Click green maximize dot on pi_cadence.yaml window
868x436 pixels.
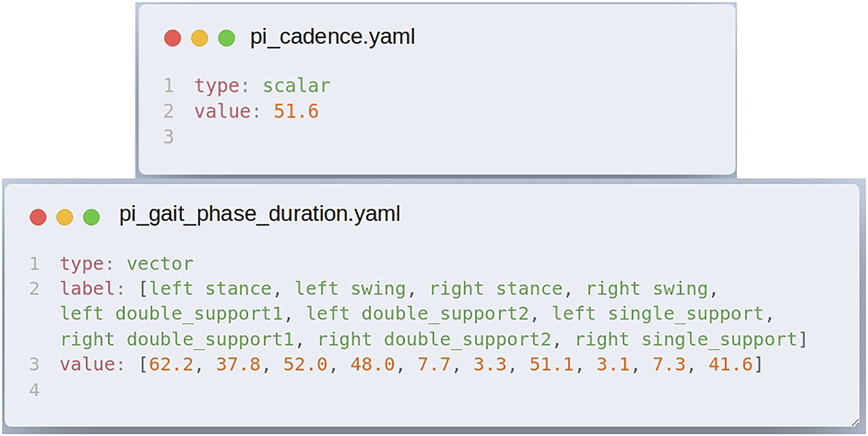tap(227, 38)
